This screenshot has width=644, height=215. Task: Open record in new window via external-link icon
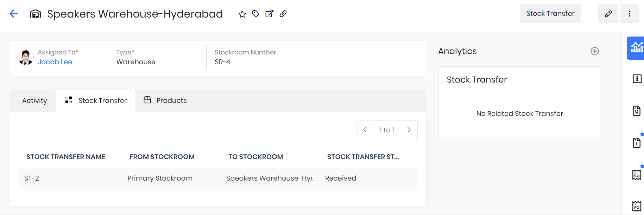269,14
